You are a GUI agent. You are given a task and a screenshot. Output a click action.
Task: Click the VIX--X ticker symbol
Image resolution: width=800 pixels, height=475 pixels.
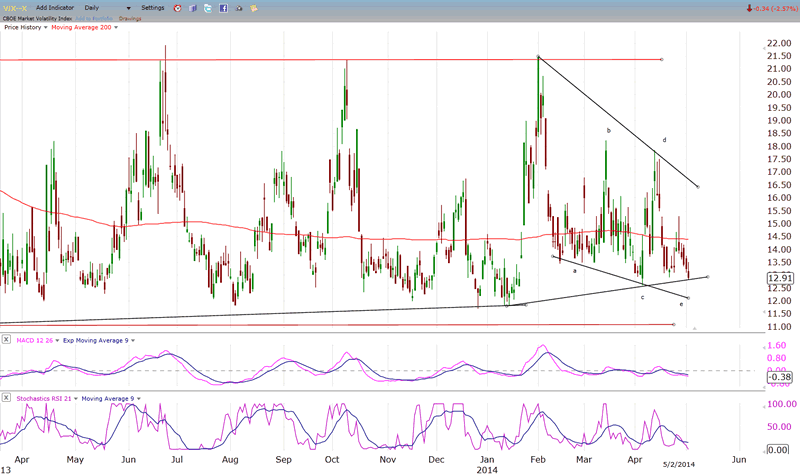point(14,7)
